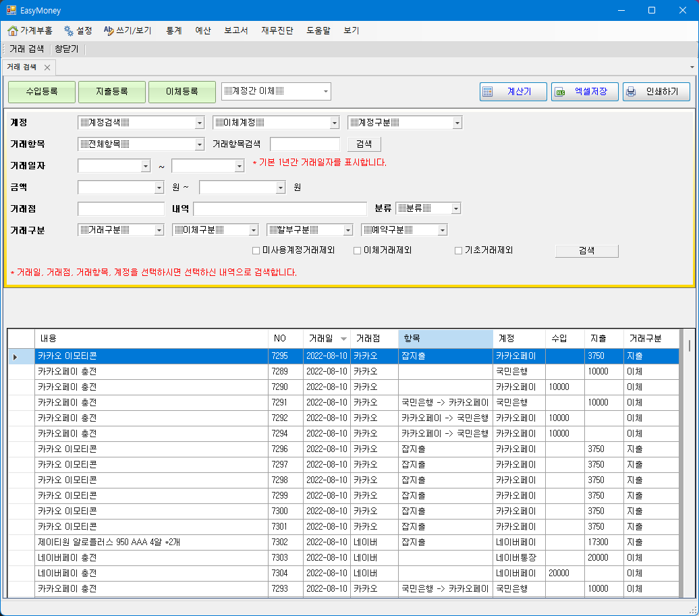
Task: Open the 보기 menu
Action: (352, 30)
